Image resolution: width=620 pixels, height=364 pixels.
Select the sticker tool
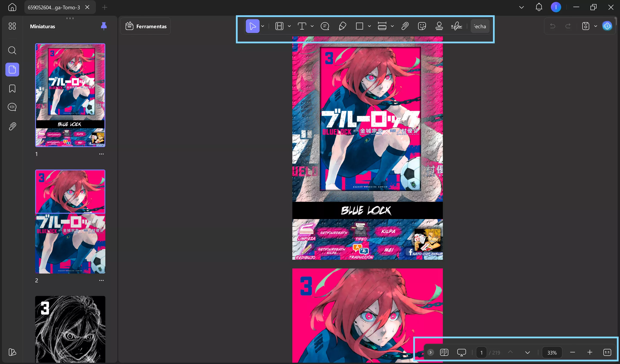click(422, 26)
